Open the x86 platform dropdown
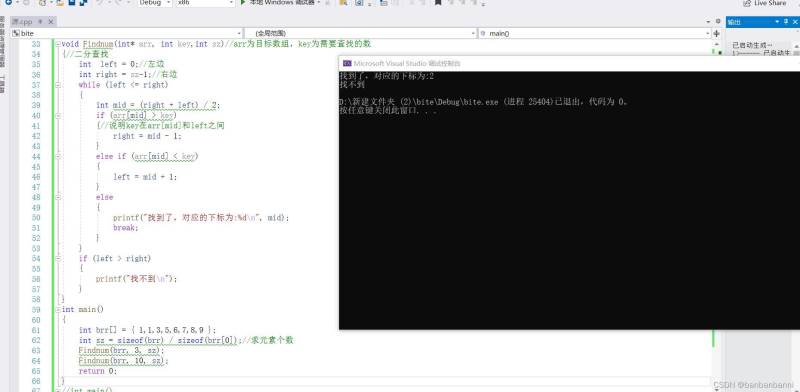This screenshot has height=392, width=800. pyautogui.click(x=205, y=3)
